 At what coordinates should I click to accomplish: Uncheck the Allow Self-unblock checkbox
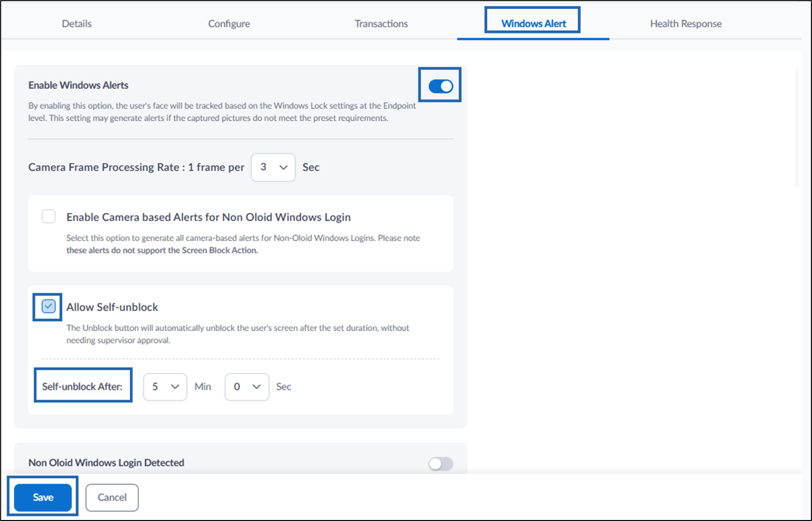[48, 306]
